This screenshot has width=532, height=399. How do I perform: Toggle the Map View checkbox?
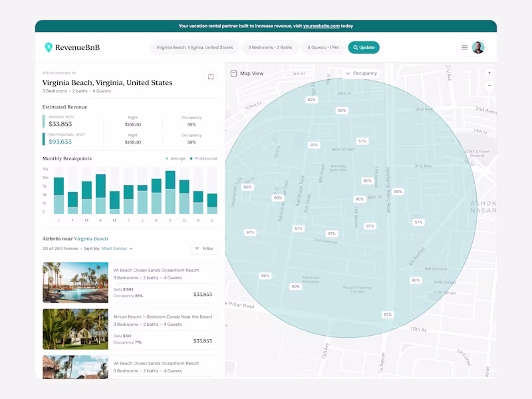point(233,73)
